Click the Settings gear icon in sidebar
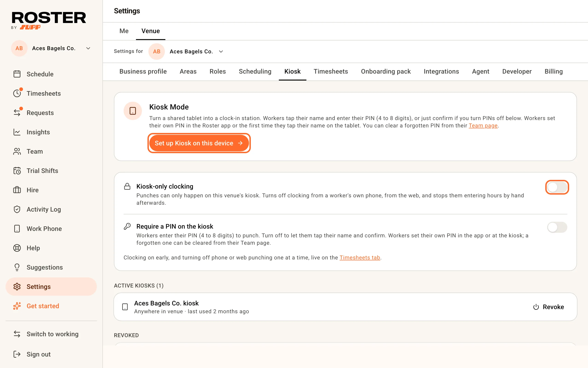Screen dimensions: 588x368 point(17,287)
